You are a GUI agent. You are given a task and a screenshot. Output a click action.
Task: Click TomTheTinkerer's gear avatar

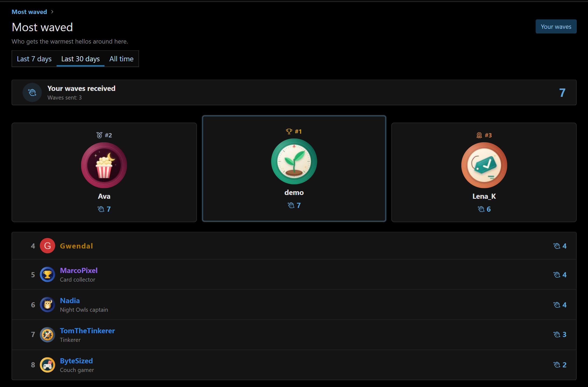point(47,335)
